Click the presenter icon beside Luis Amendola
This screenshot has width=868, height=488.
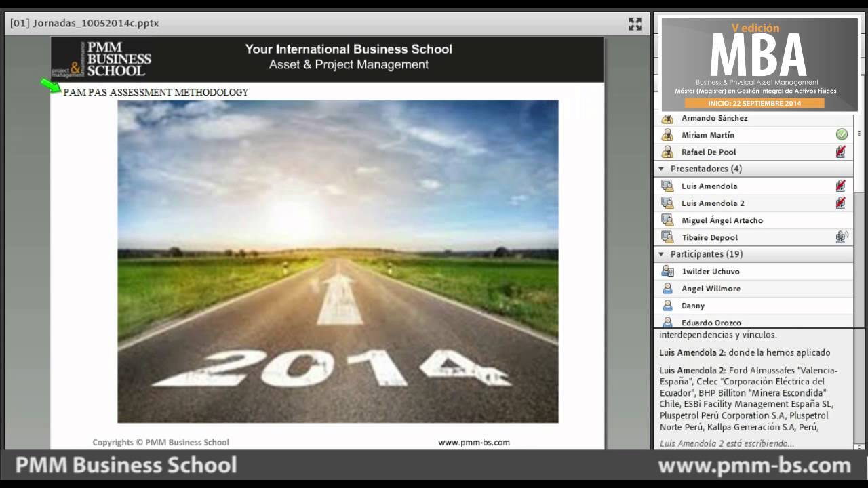coord(667,186)
